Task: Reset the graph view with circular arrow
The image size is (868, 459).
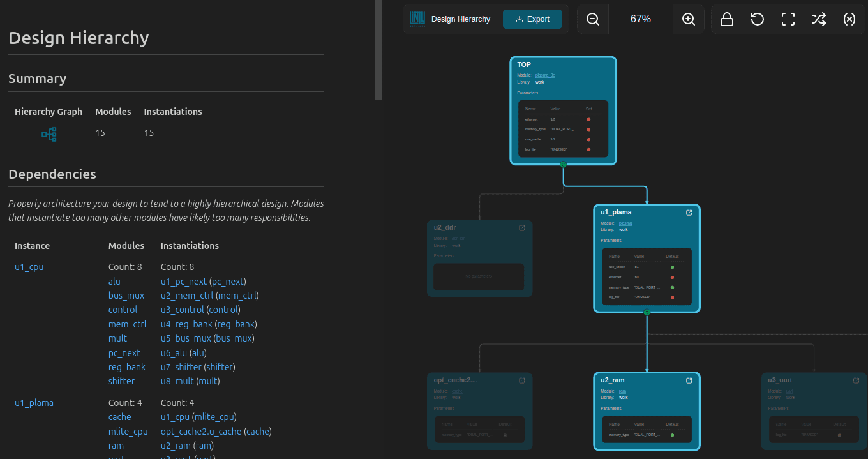Action: pos(758,19)
